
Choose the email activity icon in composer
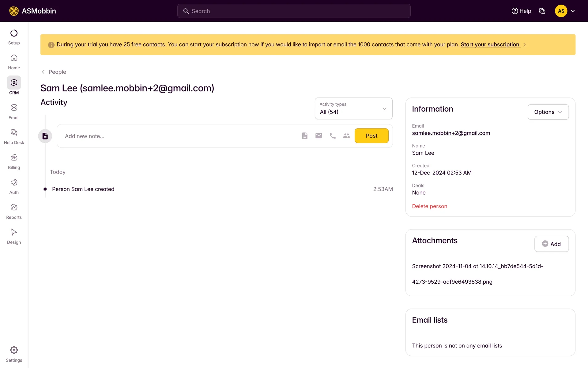(x=318, y=136)
